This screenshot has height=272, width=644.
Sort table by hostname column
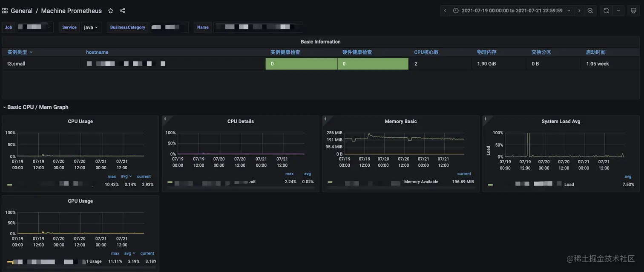pos(97,52)
